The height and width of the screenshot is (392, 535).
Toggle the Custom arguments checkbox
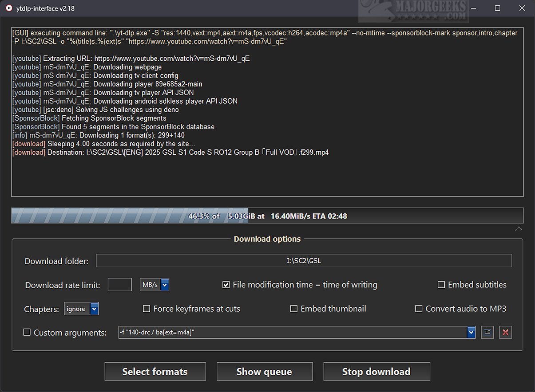tap(27, 332)
